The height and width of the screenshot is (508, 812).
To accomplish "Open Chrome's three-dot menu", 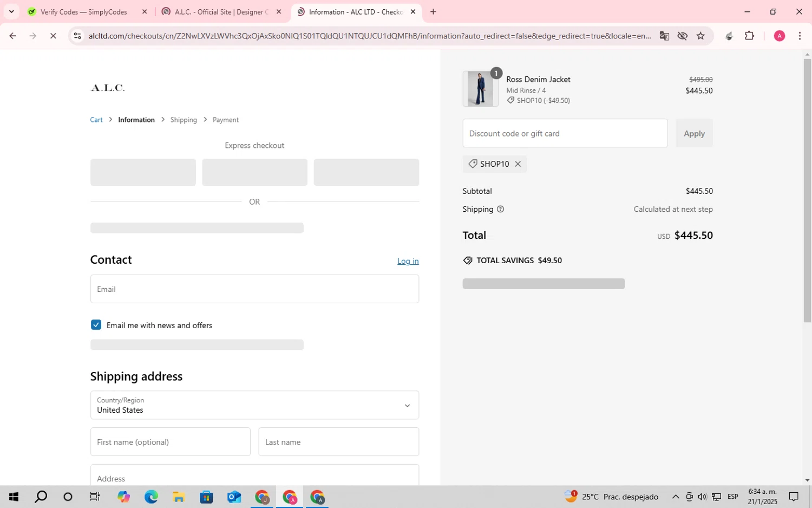I will click(800, 36).
